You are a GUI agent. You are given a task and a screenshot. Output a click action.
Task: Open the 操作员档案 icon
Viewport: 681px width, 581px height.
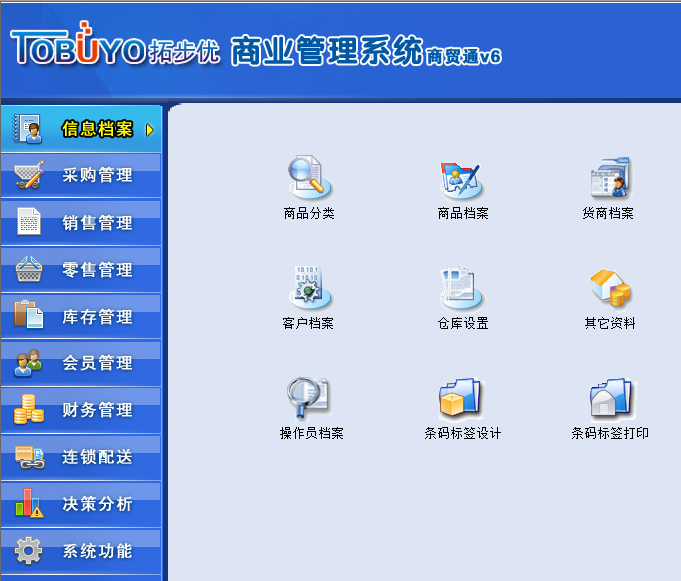[310, 399]
